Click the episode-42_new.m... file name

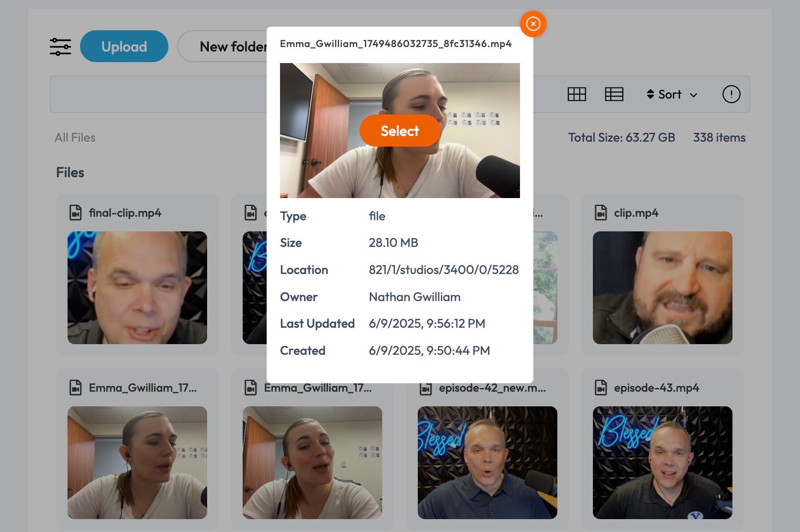pos(492,388)
